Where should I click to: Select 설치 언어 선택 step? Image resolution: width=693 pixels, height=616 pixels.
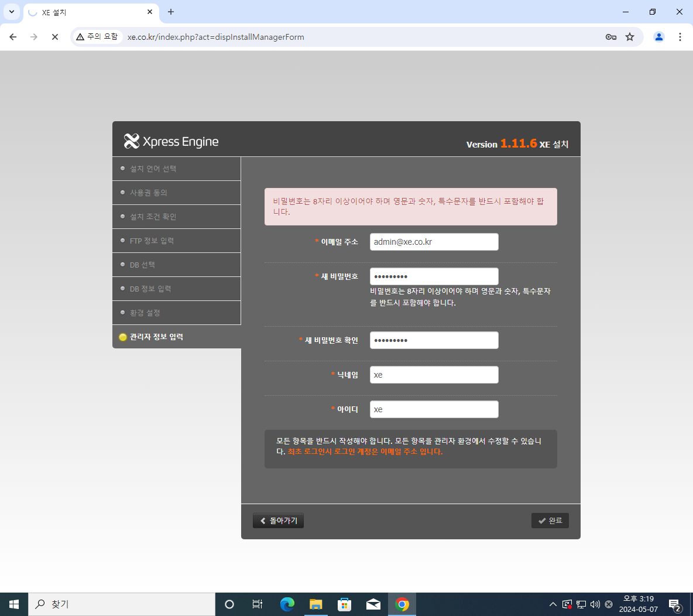click(x=177, y=169)
